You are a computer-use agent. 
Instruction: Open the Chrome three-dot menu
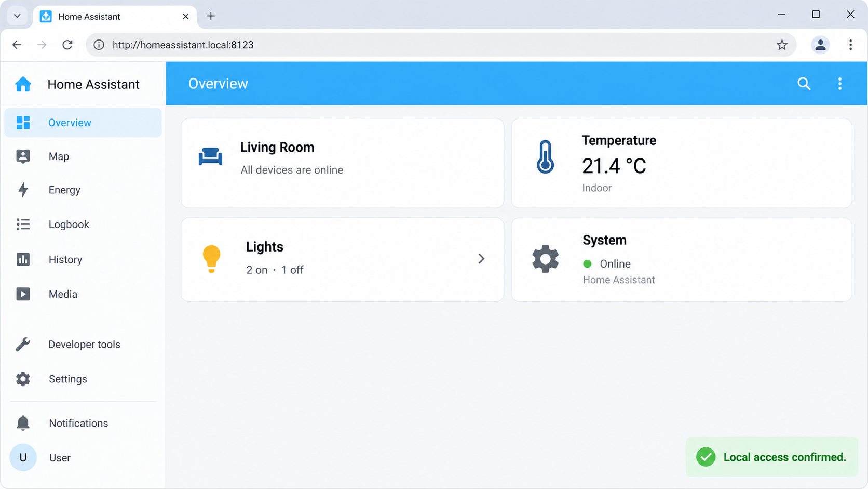click(x=850, y=45)
